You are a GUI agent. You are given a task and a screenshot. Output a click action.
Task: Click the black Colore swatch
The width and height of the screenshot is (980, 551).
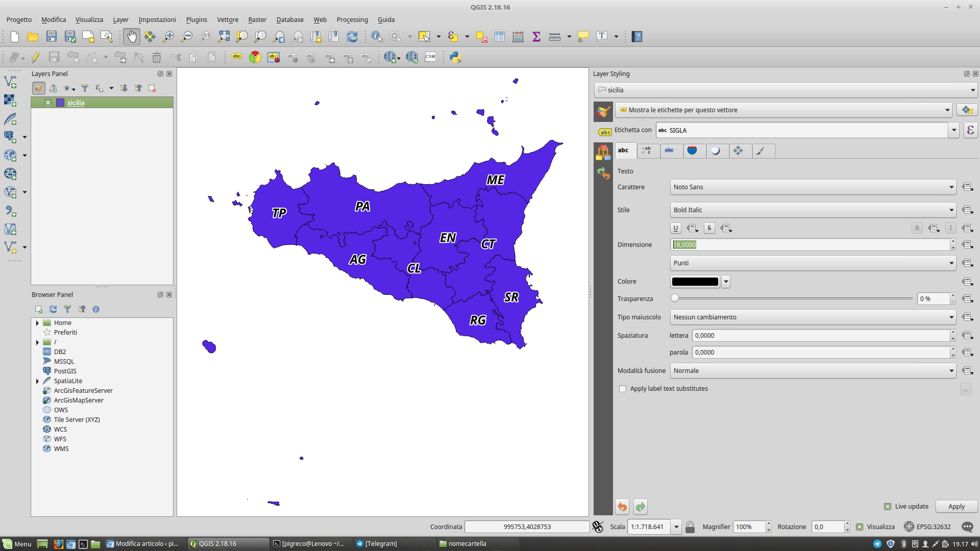pos(695,282)
